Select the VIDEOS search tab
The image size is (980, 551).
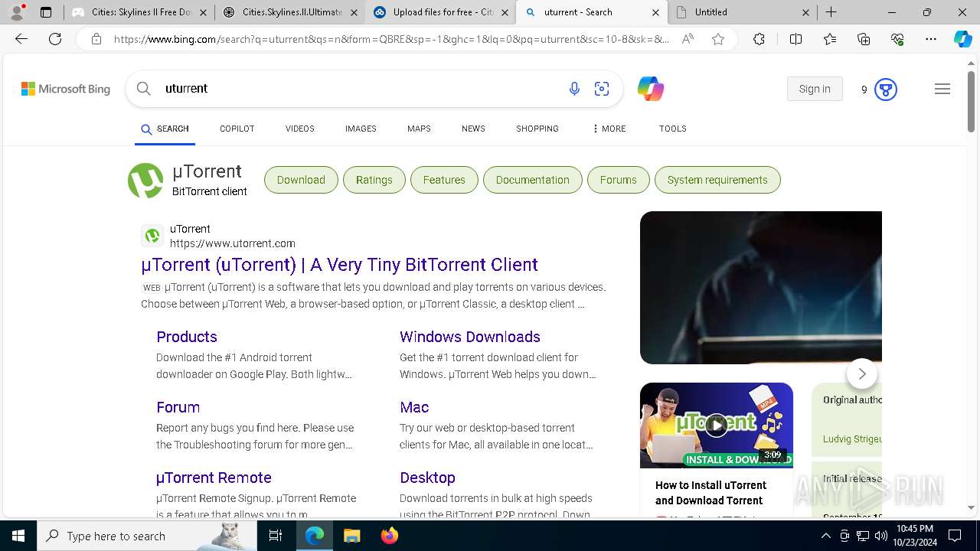(x=300, y=129)
